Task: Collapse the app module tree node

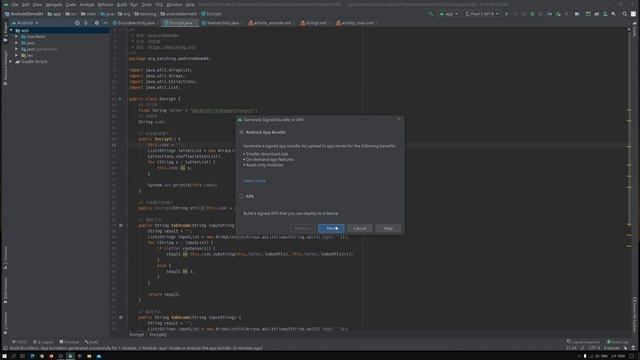Action: point(11,31)
